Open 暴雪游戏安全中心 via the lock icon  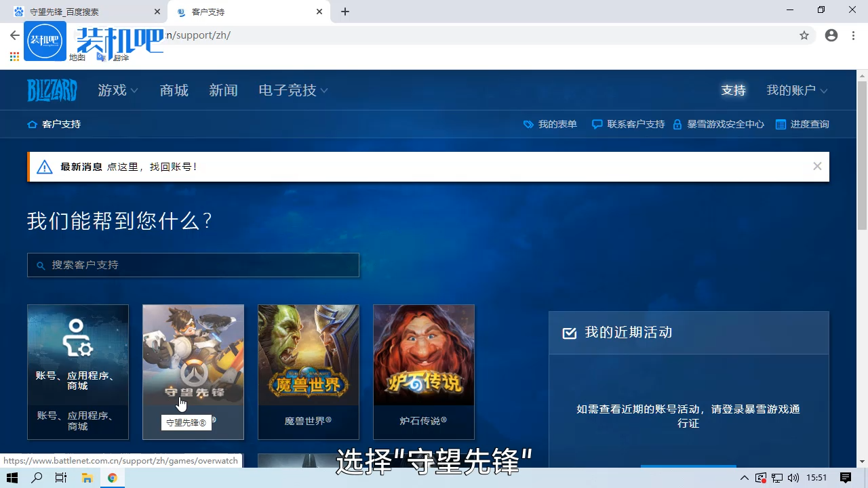point(677,124)
